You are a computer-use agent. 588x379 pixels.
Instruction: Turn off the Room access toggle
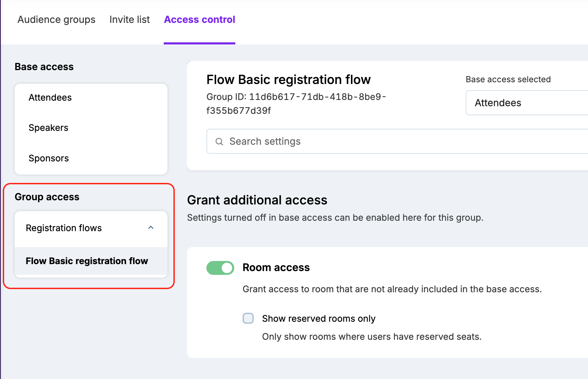[220, 268]
